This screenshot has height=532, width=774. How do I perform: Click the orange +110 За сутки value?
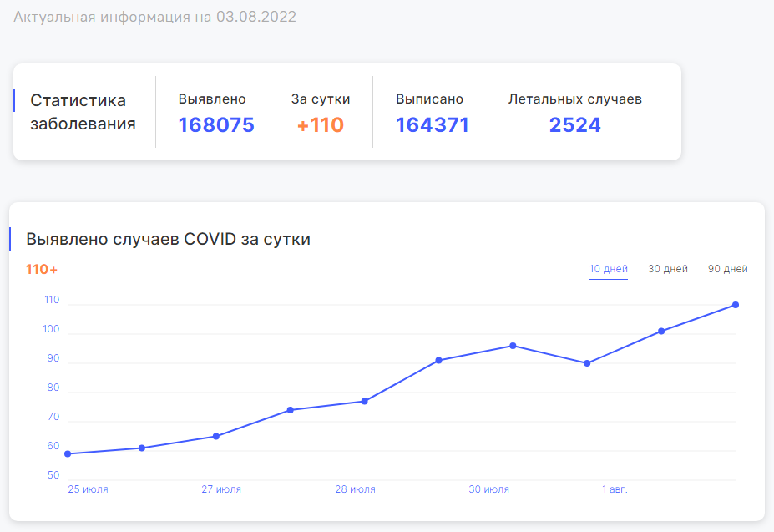pyautogui.click(x=321, y=125)
